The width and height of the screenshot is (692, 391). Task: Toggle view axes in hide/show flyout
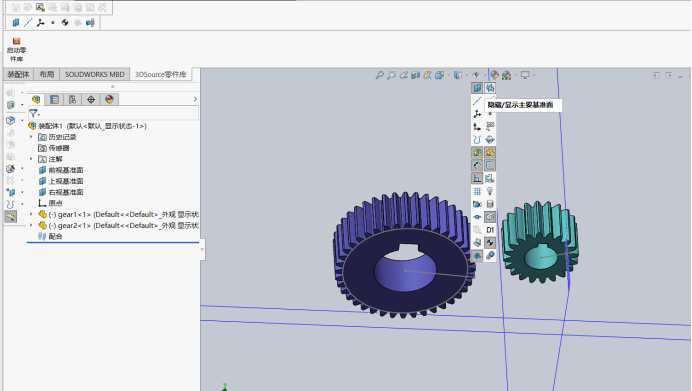pos(477,101)
